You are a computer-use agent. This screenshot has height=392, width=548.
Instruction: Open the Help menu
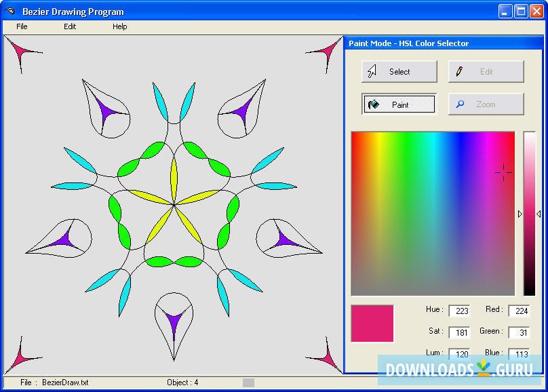(119, 26)
